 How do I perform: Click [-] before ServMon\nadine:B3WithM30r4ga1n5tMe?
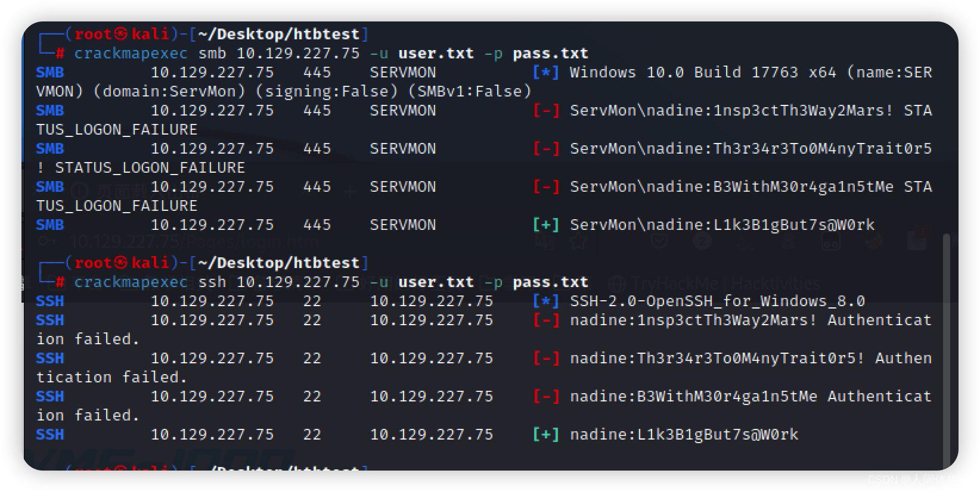pos(545,187)
